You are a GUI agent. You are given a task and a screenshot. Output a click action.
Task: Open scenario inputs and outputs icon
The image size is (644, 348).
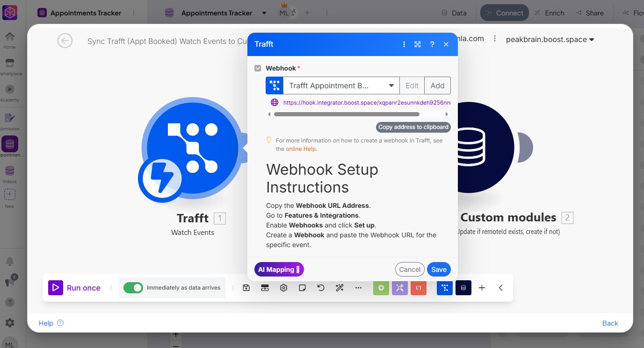click(x=265, y=288)
